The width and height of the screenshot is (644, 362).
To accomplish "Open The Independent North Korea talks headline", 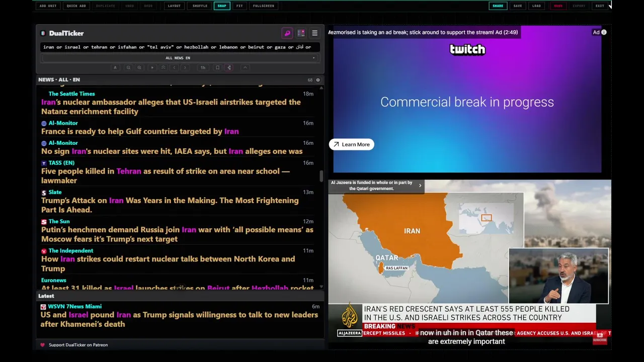I will pyautogui.click(x=168, y=263).
